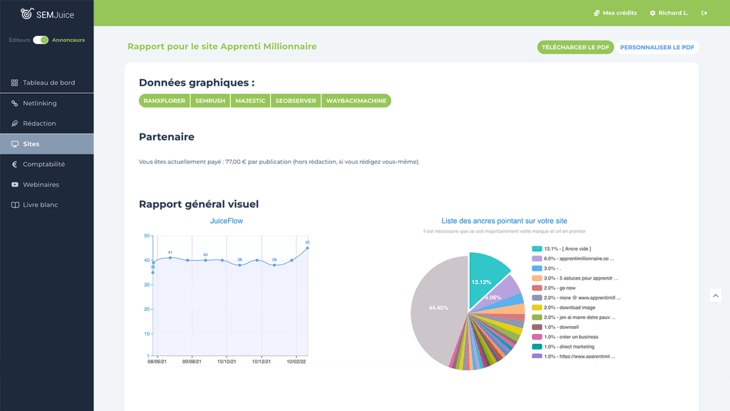Click the scroll-to-top arrow button
Screen dimensions: 730x411
[716, 296]
